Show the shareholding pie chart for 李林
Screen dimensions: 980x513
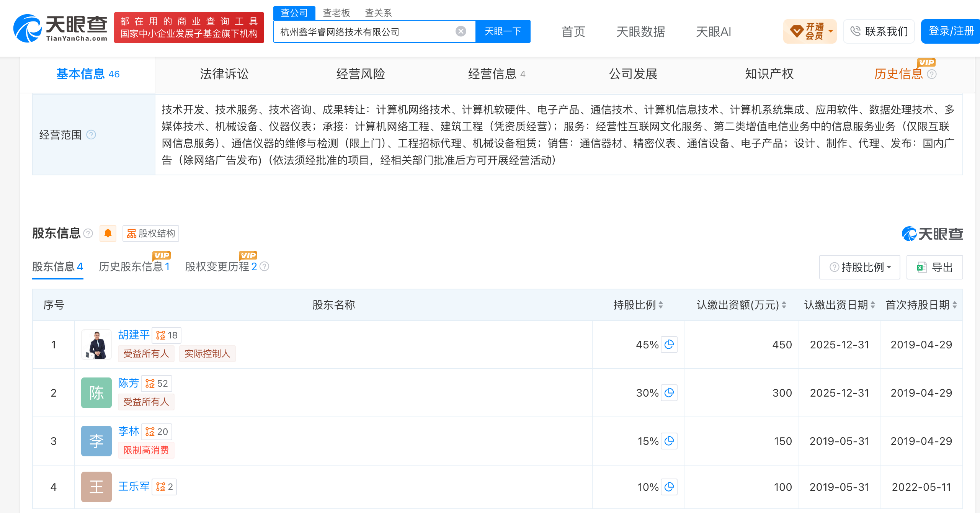click(x=669, y=441)
